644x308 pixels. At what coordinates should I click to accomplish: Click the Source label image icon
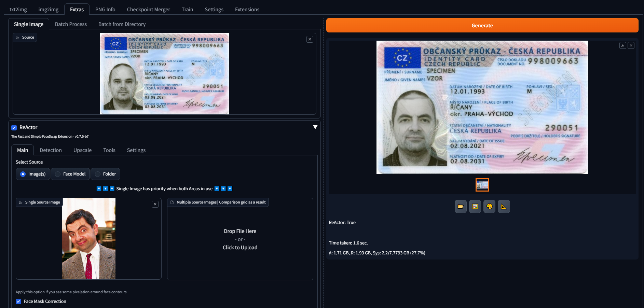18,38
